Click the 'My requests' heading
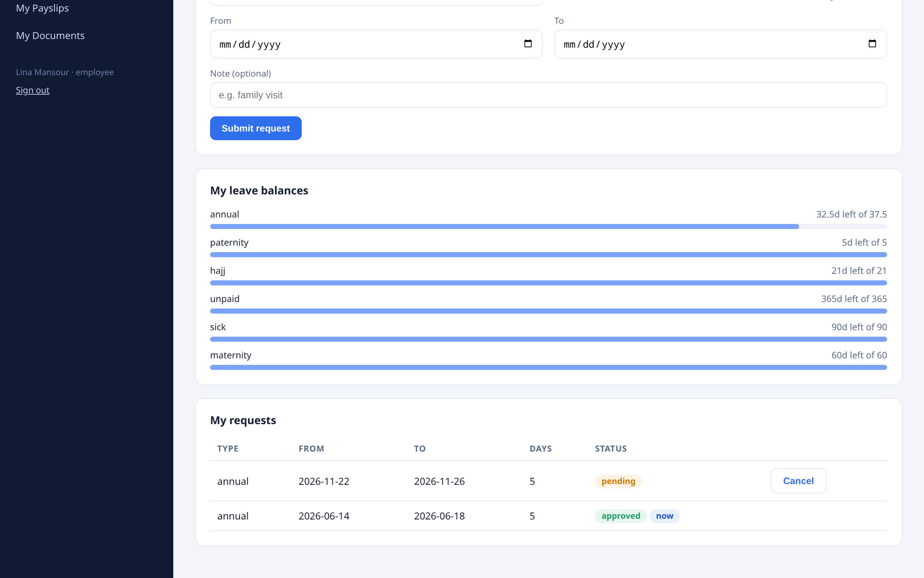The image size is (924, 578). 243,420
